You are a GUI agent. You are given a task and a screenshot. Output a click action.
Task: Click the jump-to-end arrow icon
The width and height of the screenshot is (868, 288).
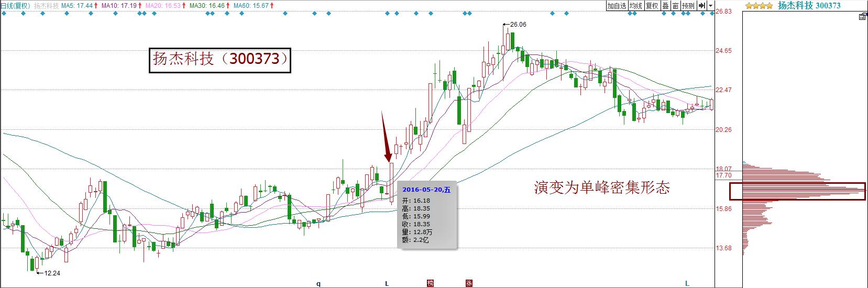702,6
